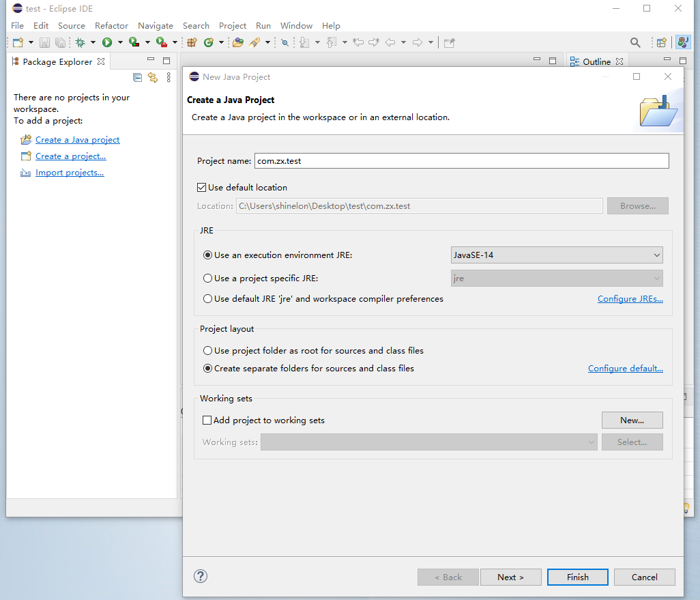Click the New Java Class icon
The image size is (700, 600).
tap(209, 42)
